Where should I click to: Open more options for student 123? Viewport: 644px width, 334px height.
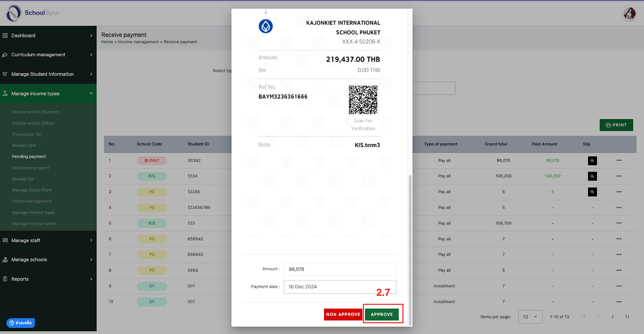[619, 223]
